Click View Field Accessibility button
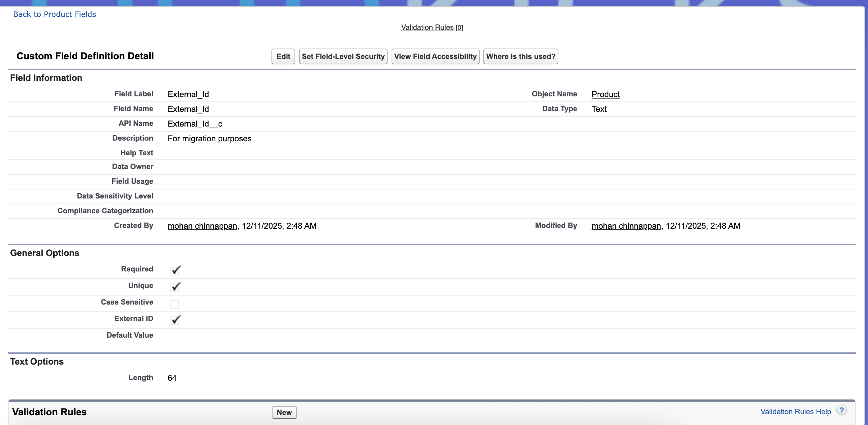868x425 pixels. (435, 56)
